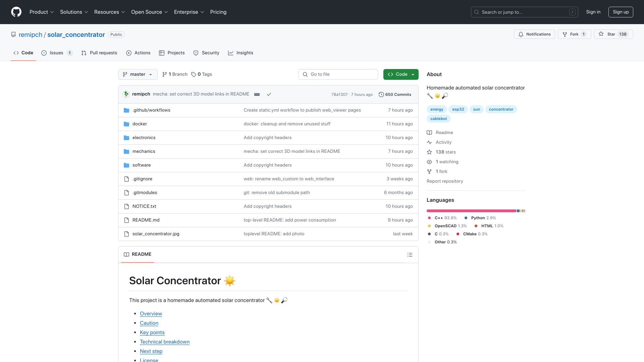Open the remipch owner link
The width and height of the screenshot is (644, 362).
click(x=31, y=35)
